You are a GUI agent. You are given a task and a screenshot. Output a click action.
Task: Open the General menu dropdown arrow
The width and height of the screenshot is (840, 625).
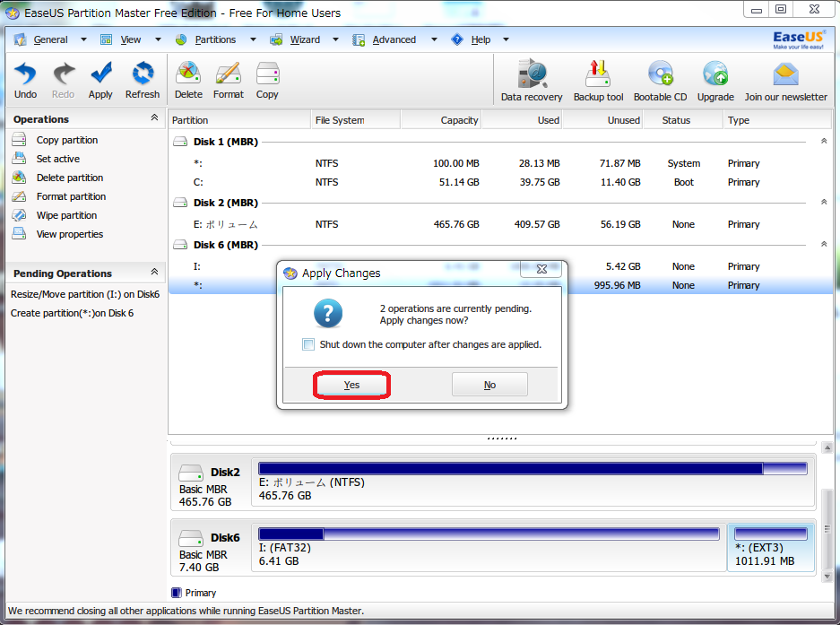83,39
